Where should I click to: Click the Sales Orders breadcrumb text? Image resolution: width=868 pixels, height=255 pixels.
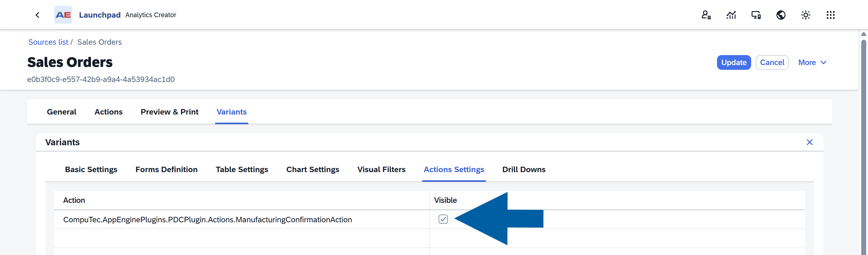click(x=100, y=42)
